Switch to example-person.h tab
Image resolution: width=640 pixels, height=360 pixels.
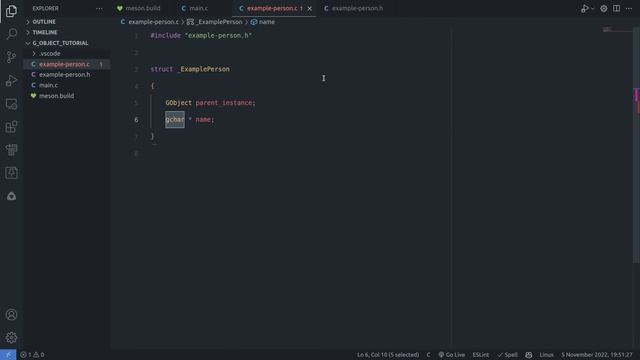pos(353,8)
